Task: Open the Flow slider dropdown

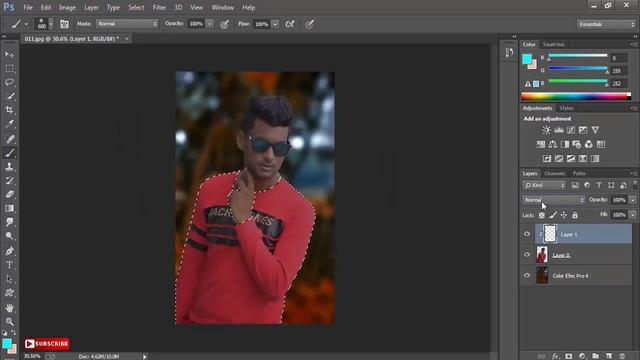Action: click(x=275, y=24)
